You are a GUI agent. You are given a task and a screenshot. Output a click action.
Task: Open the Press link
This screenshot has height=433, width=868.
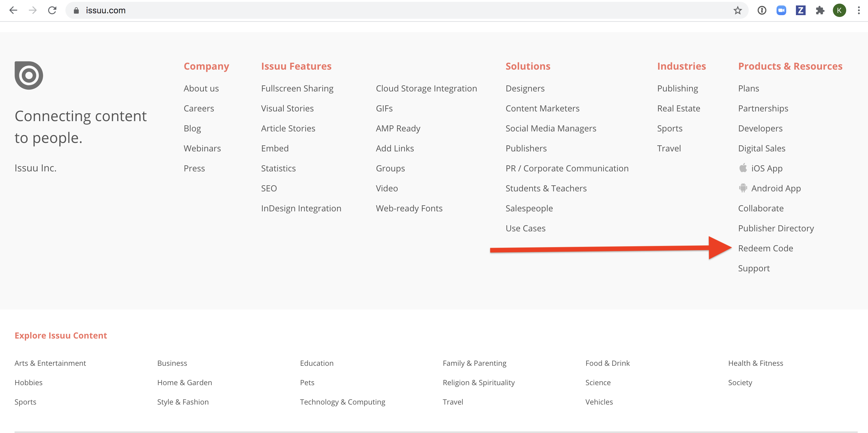point(194,168)
